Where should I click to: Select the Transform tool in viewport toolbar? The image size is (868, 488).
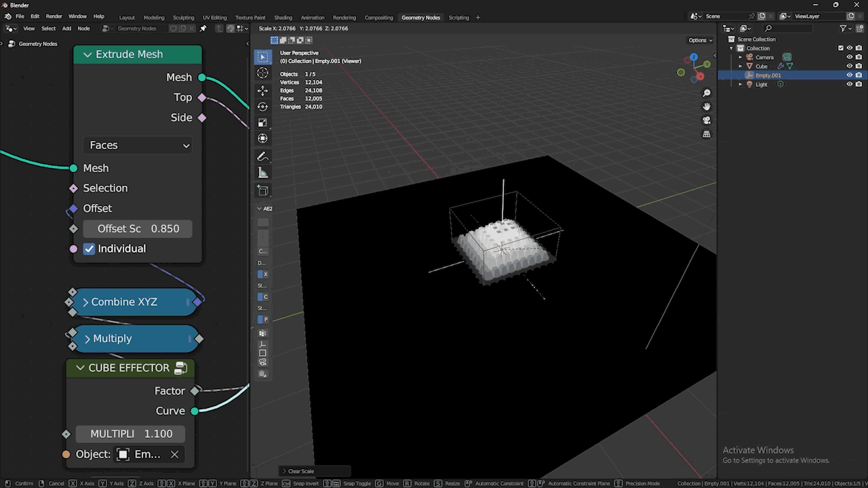pyautogui.click(x=262, y=139)
